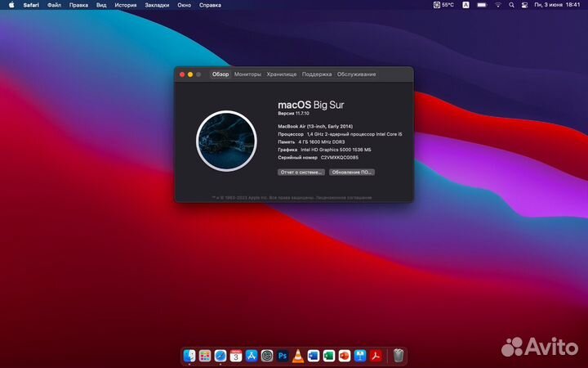
Task: Click the macOS Big Sur title
Action: (311, 105)
